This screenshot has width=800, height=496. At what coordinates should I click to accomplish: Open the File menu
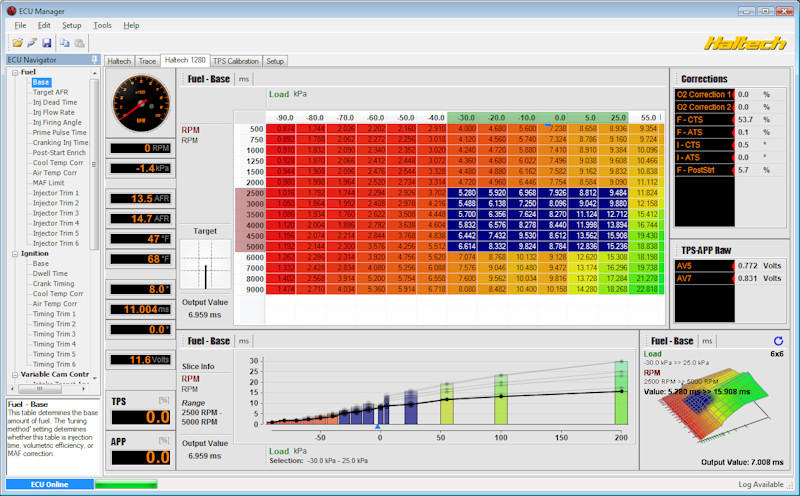(x=20, y=26)
